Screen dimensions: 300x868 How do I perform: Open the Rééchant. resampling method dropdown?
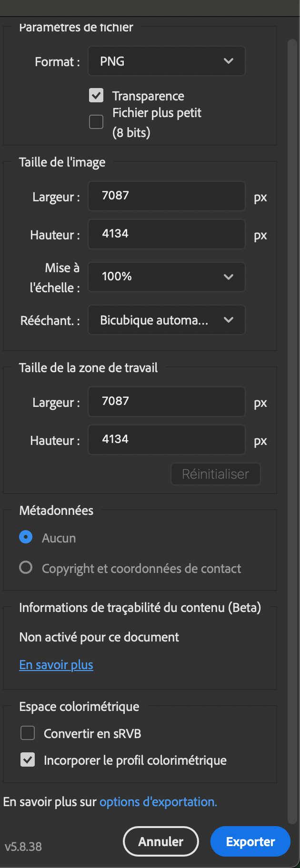(x=166, y=320)
